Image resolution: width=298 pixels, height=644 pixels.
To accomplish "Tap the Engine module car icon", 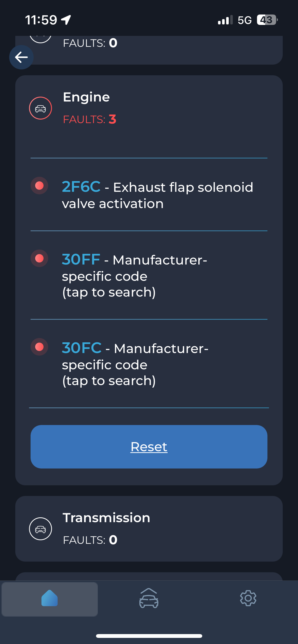I will coord(40,108).
